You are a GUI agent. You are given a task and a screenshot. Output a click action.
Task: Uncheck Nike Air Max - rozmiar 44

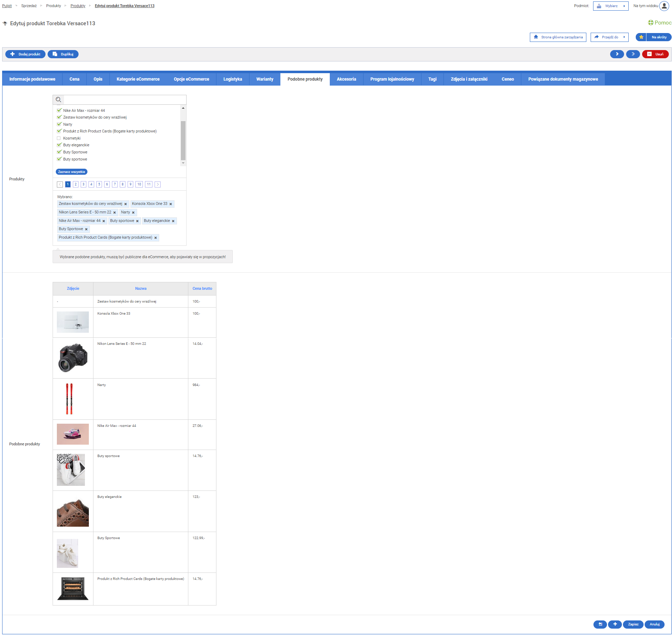[59, 110]
